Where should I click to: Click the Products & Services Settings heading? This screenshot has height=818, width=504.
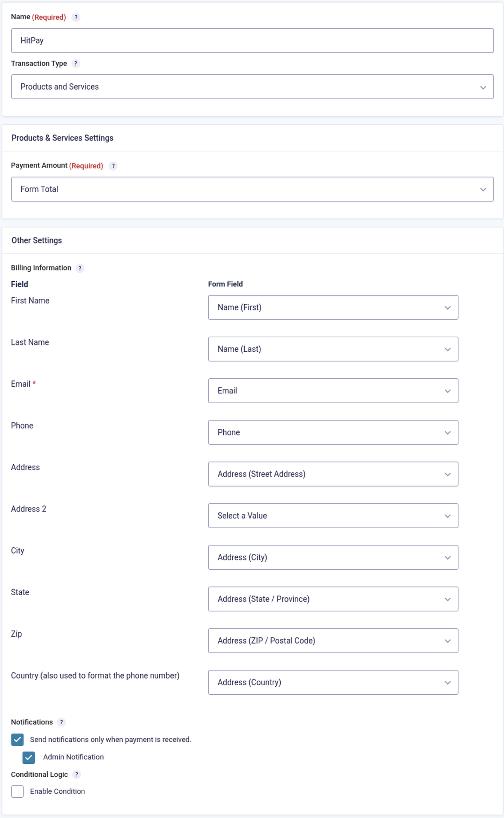(62, 138)
